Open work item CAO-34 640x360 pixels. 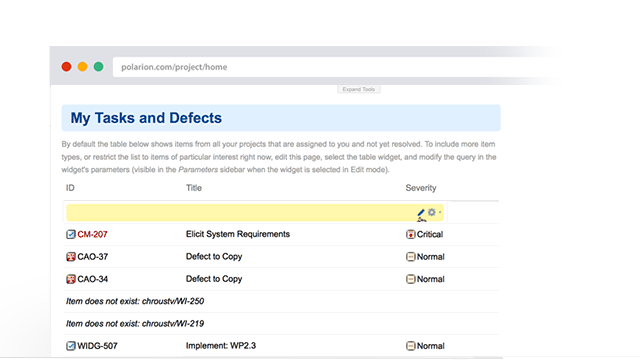[x=93, y=279]
